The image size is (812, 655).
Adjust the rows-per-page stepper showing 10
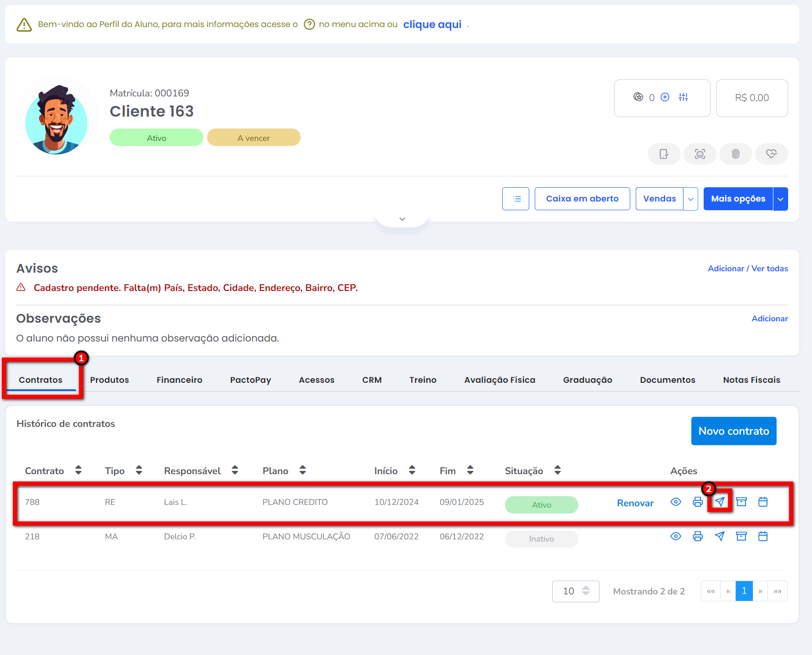[586, 591]
